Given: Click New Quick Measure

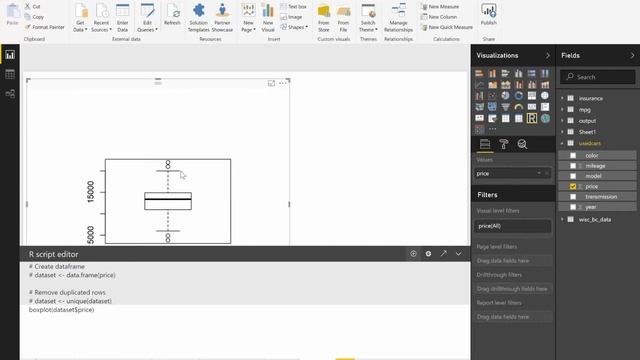Looking at the screenshot, I should (x=447, y=27).
